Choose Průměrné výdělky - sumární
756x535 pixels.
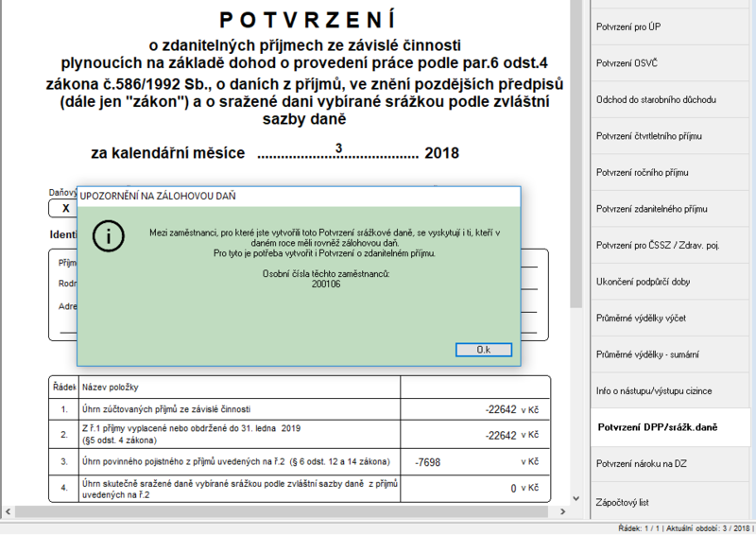(x=670, y=354)
